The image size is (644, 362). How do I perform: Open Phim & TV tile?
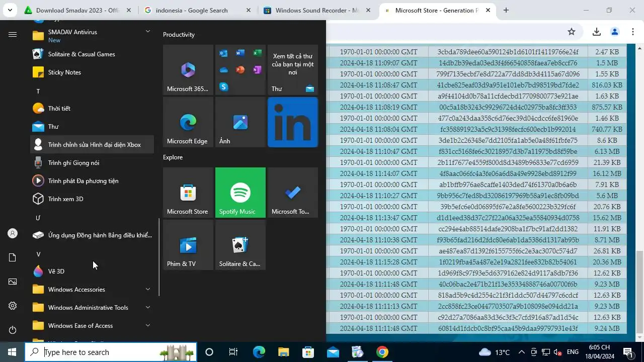tap(188, 245)
